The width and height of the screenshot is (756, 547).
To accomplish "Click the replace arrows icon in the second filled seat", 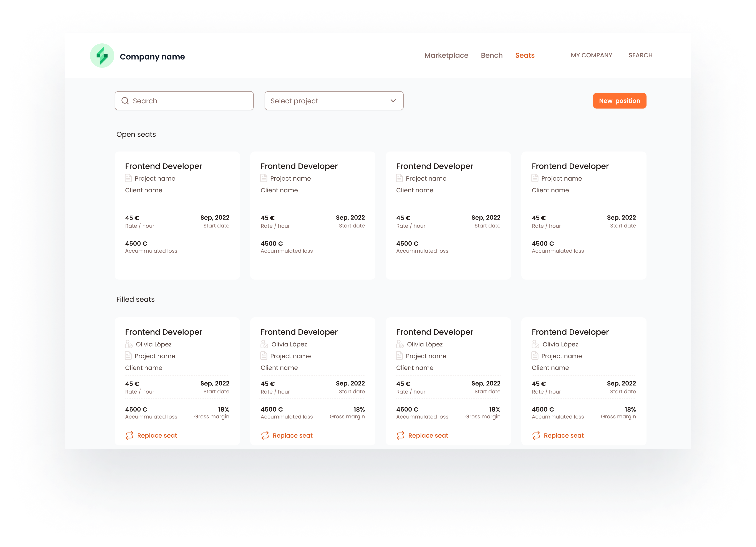I will 265,435.
